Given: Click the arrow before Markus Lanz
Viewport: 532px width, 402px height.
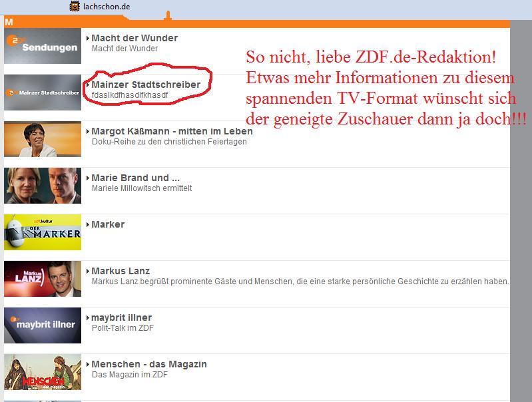Looking at the screenshot, I should pos(88,272).
